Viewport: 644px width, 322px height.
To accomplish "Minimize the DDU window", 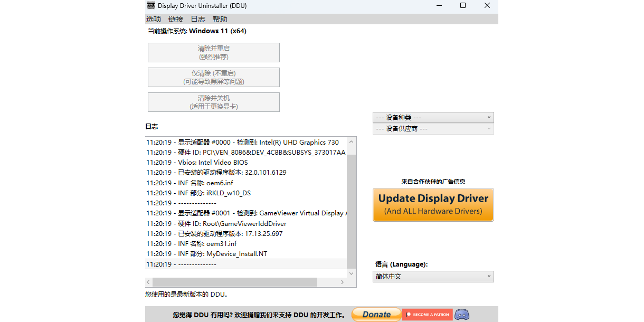I will [x=439, y=6].
